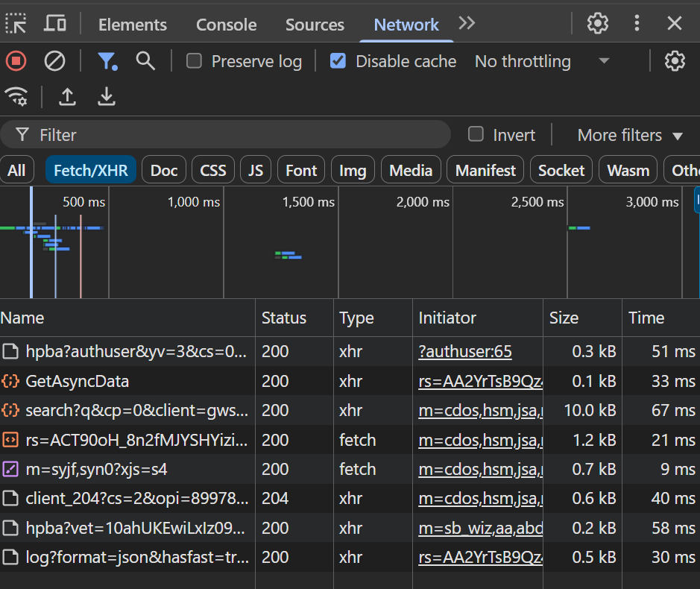
Task: Open Network settings gear icon
Action: 675,61
